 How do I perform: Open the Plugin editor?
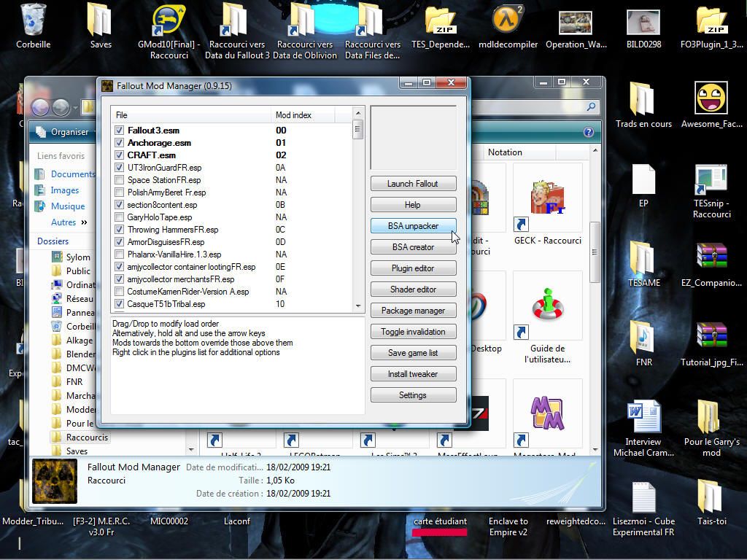(413, 268)
